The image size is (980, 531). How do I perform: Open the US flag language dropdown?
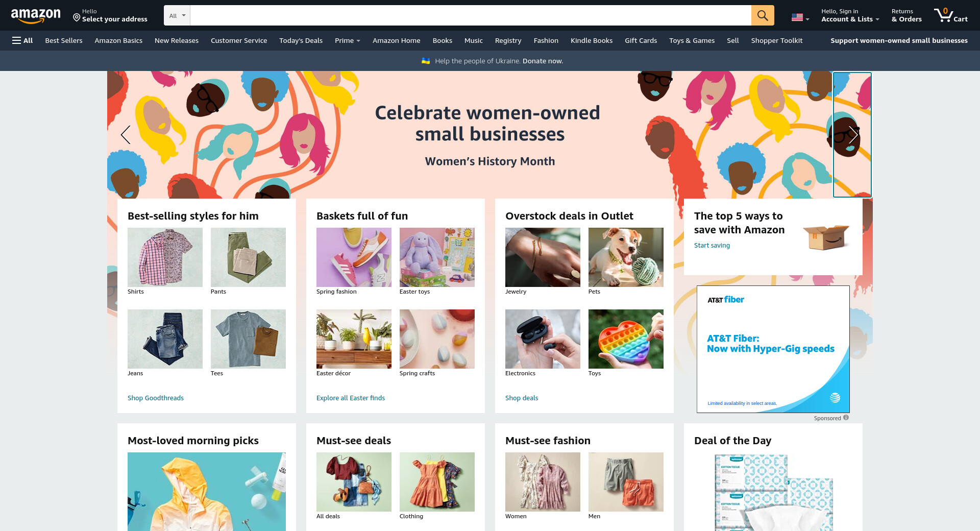[800, 17]
